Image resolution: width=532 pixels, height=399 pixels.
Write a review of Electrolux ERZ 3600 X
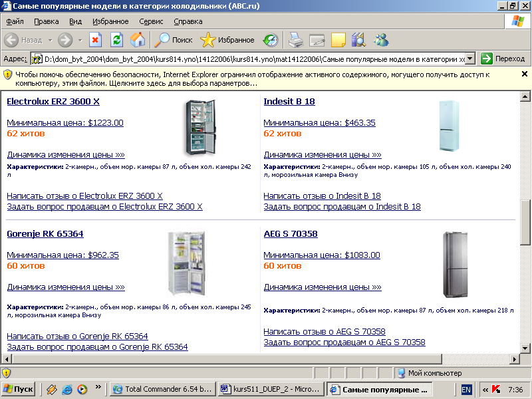tap(84, 196)
